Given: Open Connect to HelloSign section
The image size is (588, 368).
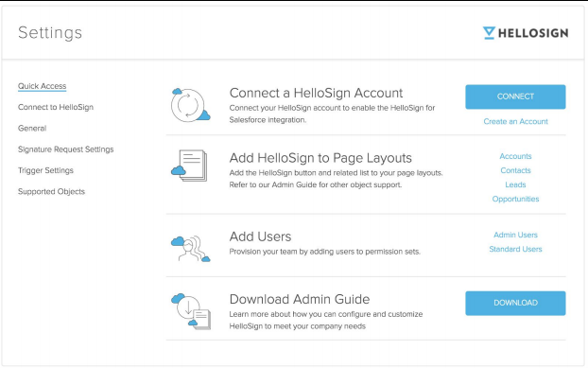Looking at the screenshot, I should point(56,107).
